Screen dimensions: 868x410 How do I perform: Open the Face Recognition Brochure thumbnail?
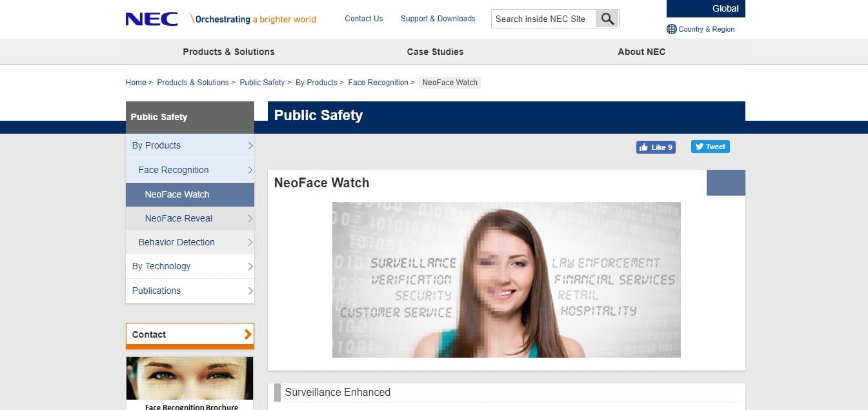[190, 384]
